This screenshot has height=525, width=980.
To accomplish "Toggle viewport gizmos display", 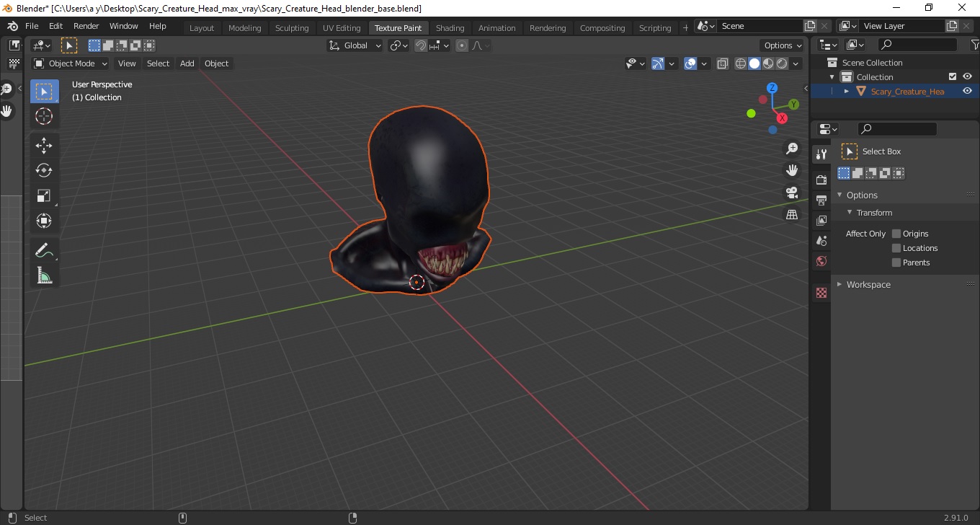I will point(658,63).
